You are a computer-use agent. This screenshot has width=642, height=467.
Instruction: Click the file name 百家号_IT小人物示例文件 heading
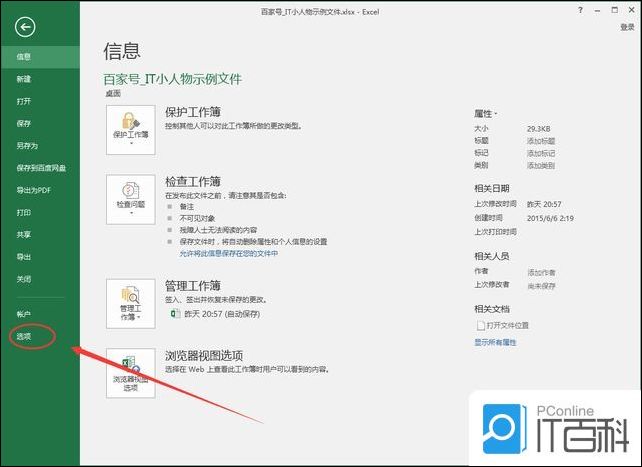click(172, 79)
